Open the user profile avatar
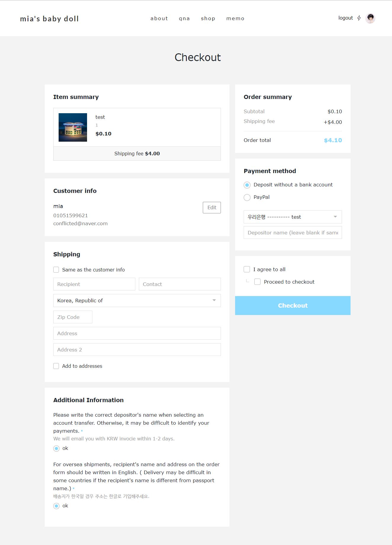The height and width of the screenshot is (545, 392). click(x=370, y=18)
